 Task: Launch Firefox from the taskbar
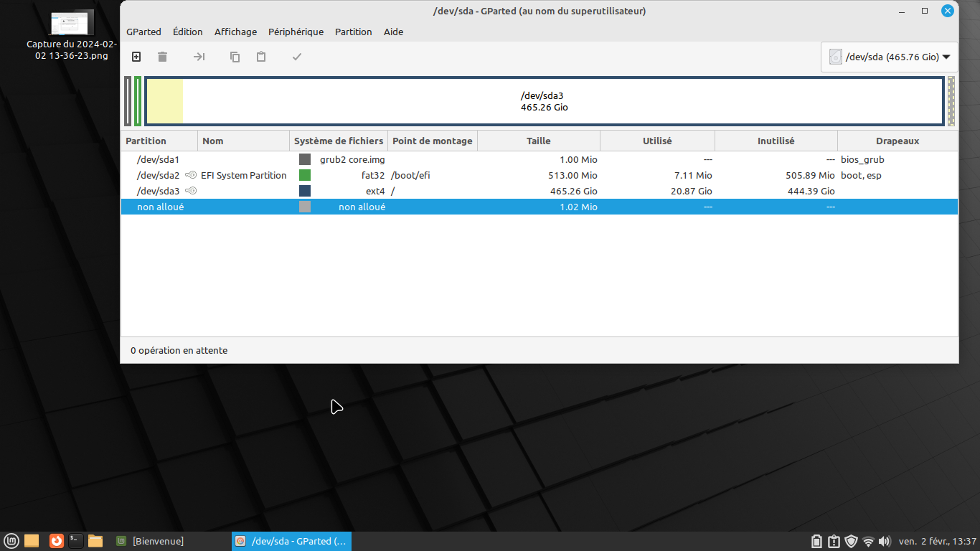pyautogui.click(x=56, y=541)
